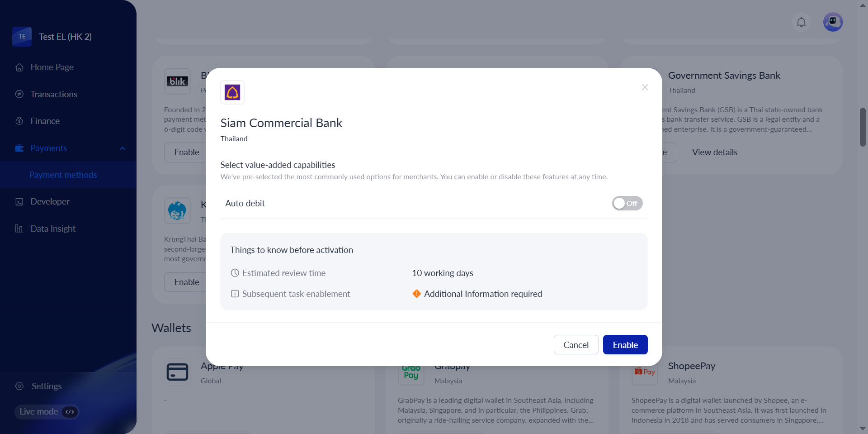Go to Transactions in the sidebar
Viewport: 868px width, 434px height.
point(54,94)
